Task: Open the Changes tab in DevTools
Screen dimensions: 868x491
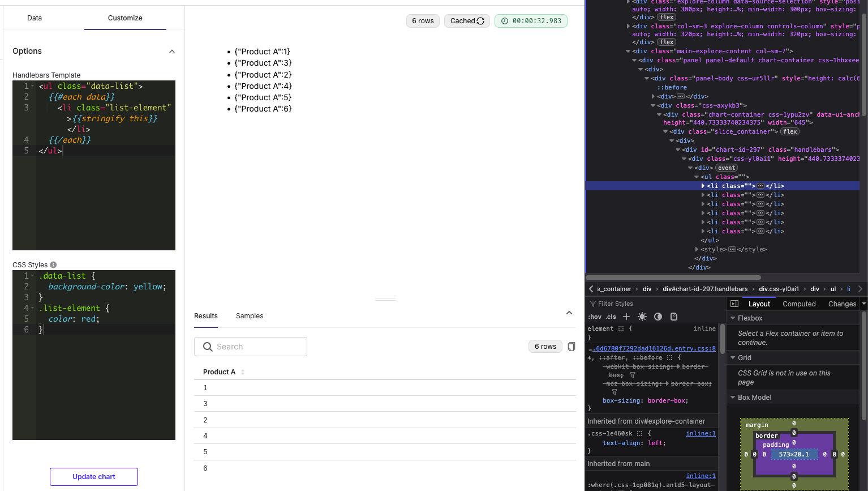Action: [842, 304]
